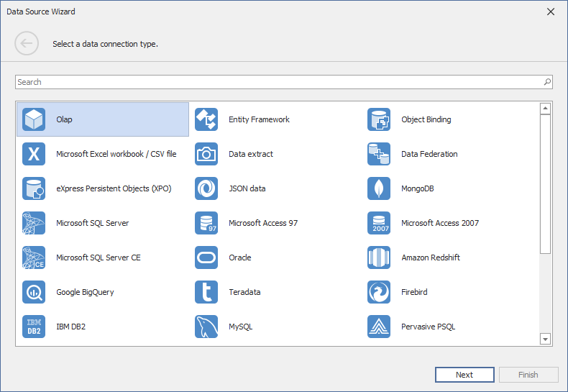The height and width of the screenshot is (392, 568).
Task: Choose the Microsoft Access 97 icon
Action: click(x=206, y=223)
